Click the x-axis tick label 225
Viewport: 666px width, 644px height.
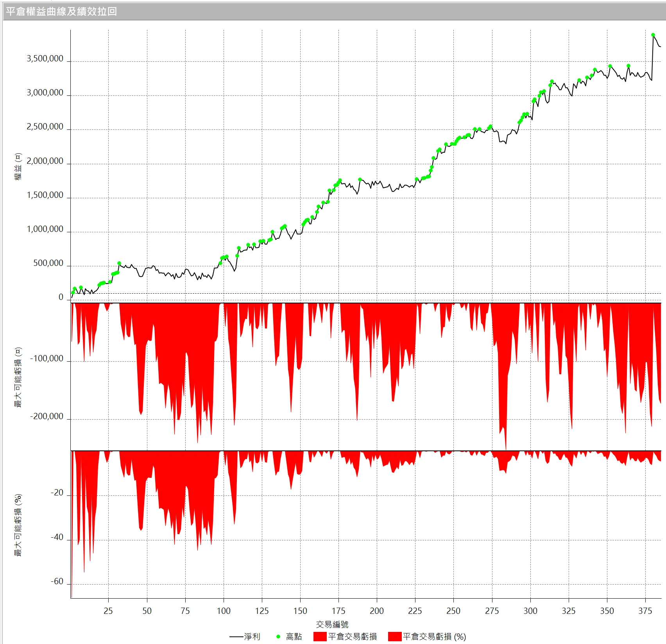(x=415, y=611)
